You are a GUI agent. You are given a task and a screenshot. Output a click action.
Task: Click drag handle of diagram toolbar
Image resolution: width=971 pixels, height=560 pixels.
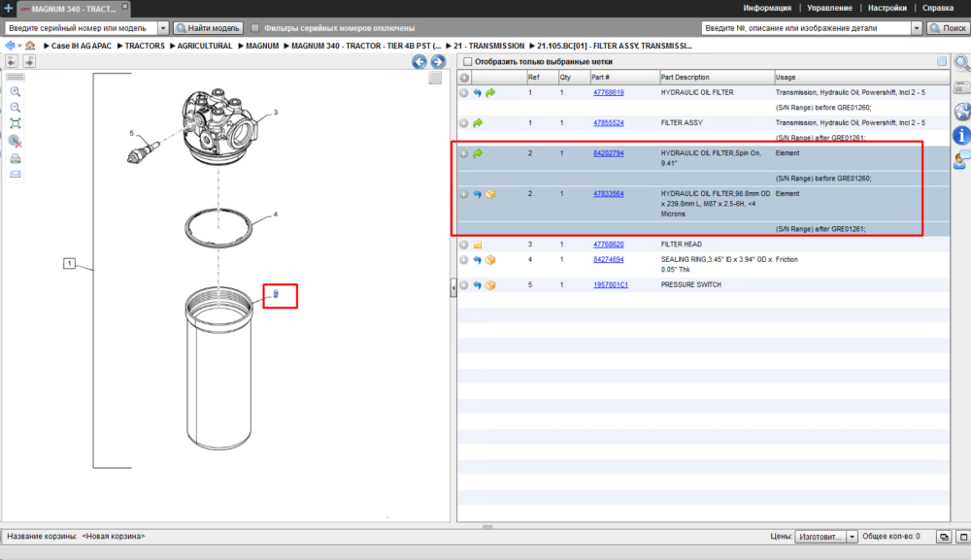[16, 77]
